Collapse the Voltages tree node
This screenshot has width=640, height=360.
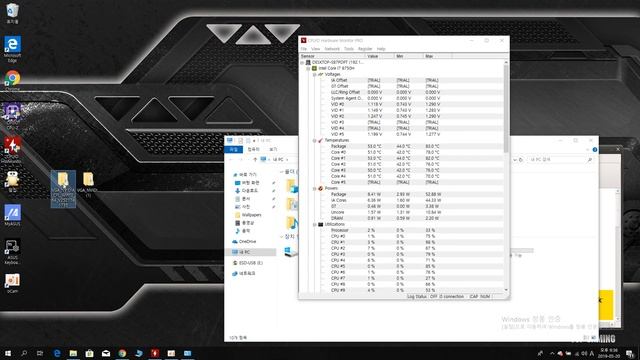point(314,75)
